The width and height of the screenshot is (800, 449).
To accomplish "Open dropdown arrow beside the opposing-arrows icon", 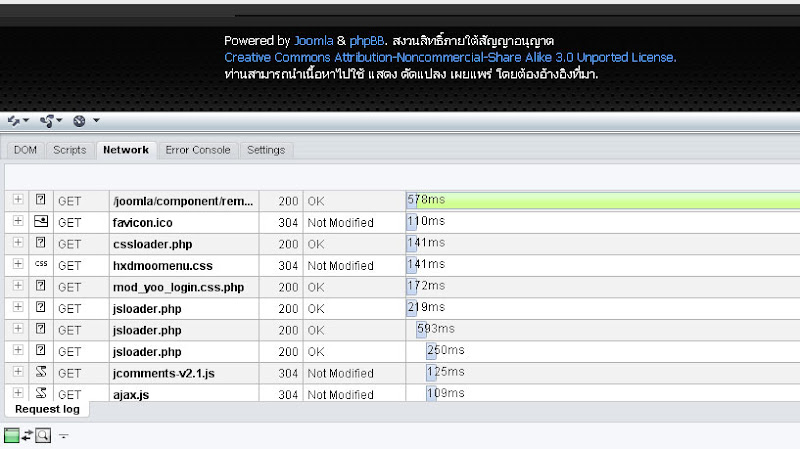I will (x=26, y=120).
